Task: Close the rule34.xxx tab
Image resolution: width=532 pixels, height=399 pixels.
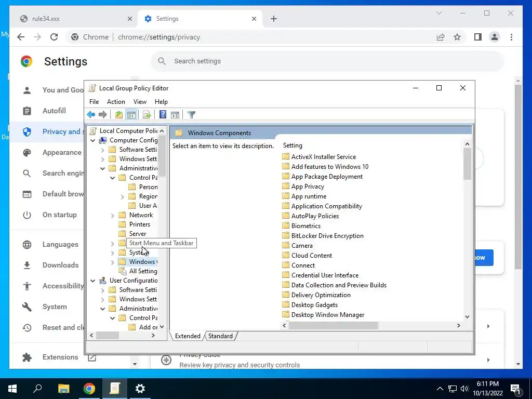Action: coord(129,19)
